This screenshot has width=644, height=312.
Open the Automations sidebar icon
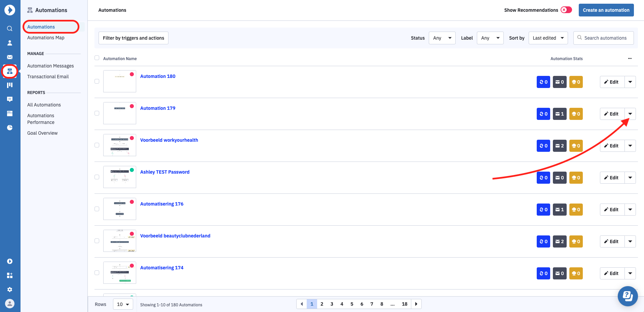coord(10,71)
